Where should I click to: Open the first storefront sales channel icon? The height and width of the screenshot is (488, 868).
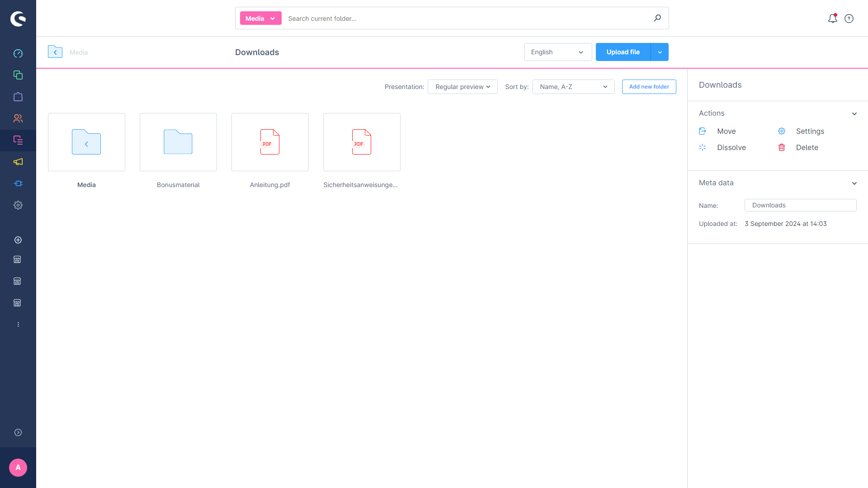point(17,259)
